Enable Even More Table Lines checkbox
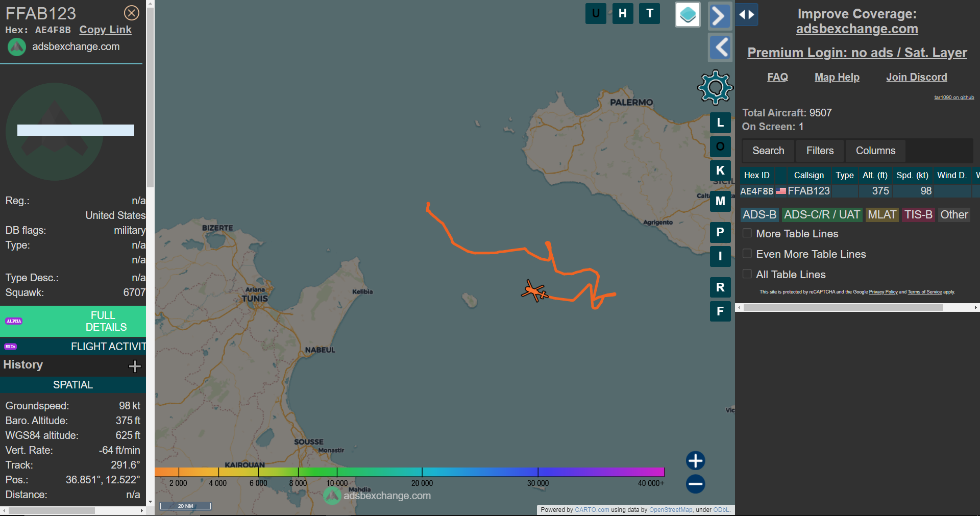Viewport: 980px width, 516px height. pos(747,254)
